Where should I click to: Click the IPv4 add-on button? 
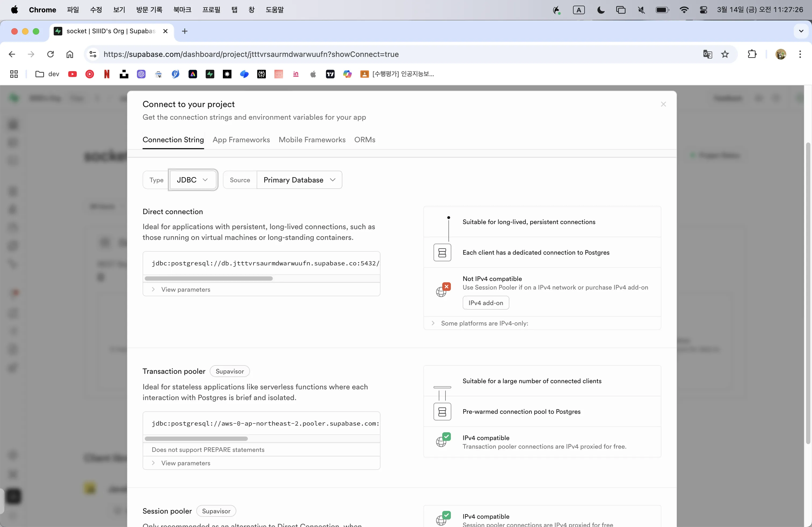click(485, 303)
